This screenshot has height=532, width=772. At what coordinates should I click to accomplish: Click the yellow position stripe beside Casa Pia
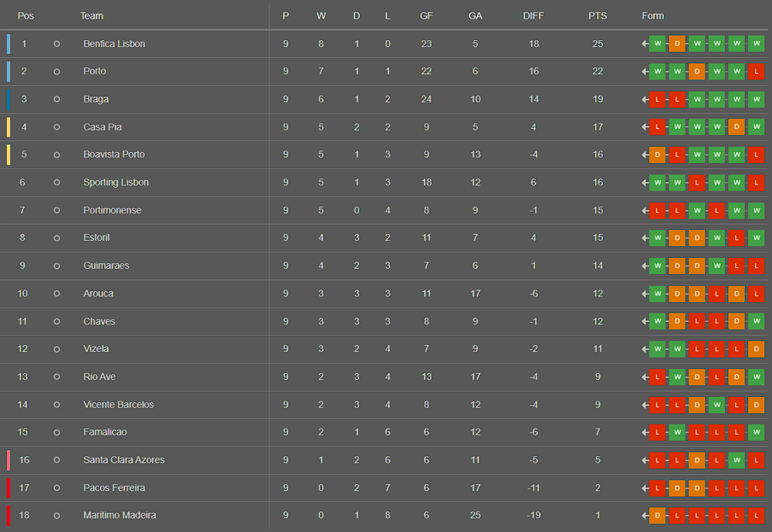click(x=8, y=127)
